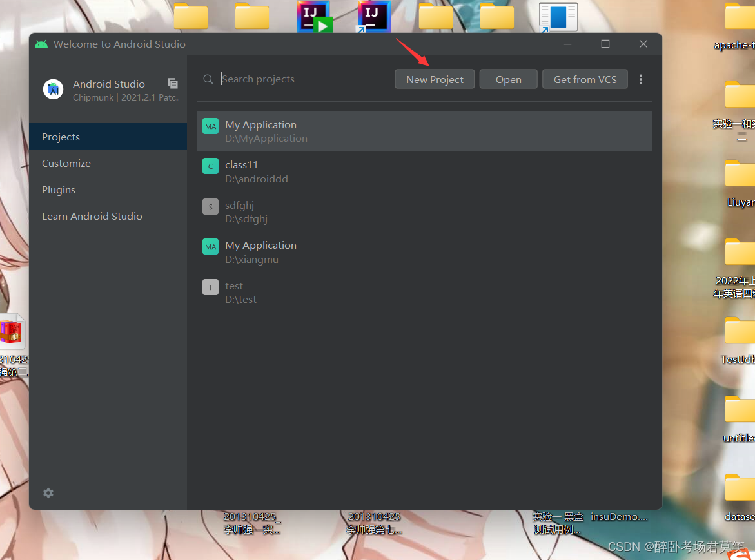The image size is (755, 560).
Task: Open the class11 project
Action: pos(424,171)
